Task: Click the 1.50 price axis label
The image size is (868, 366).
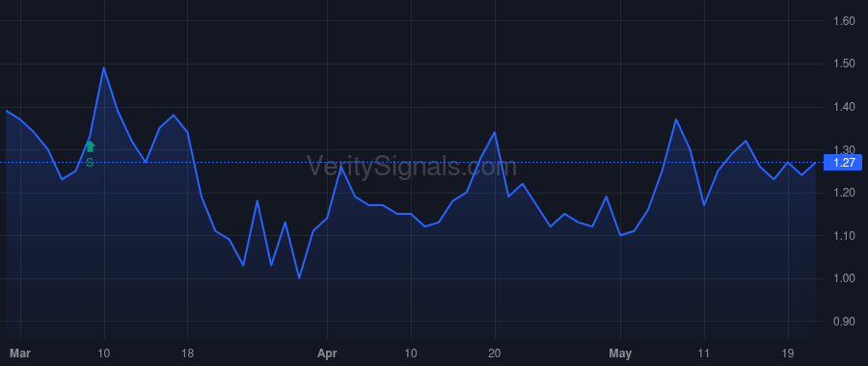Action: click(844, 65)
